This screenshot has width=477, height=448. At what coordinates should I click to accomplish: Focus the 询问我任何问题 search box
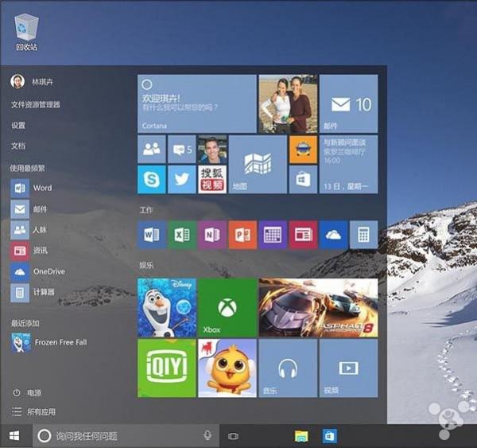point(126,436)
